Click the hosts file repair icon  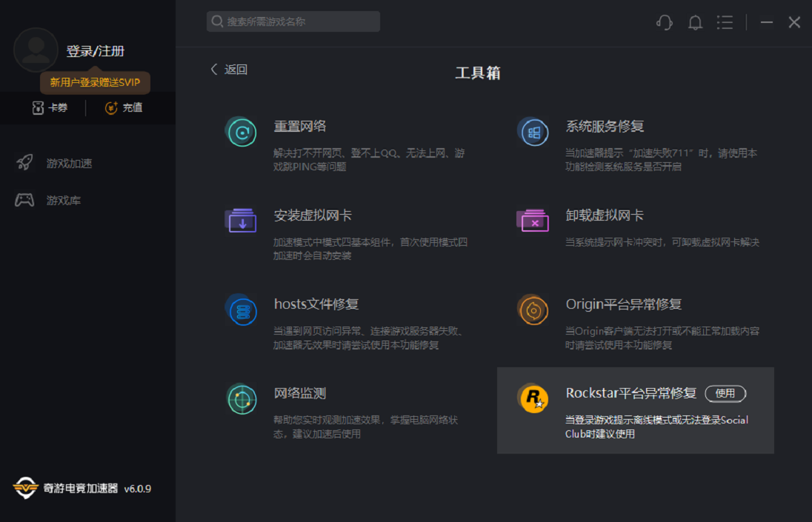pos(242,310)
